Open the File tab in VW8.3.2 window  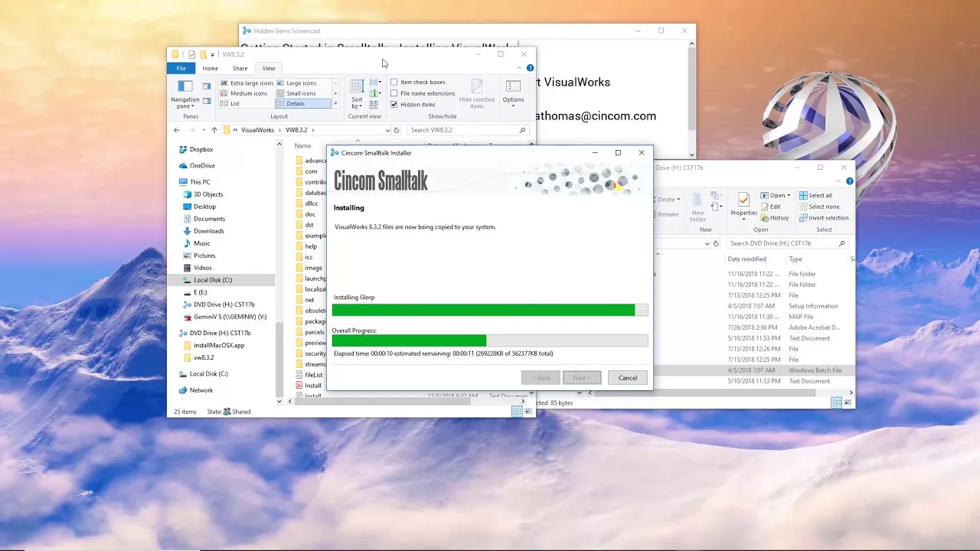pos(181,68)
